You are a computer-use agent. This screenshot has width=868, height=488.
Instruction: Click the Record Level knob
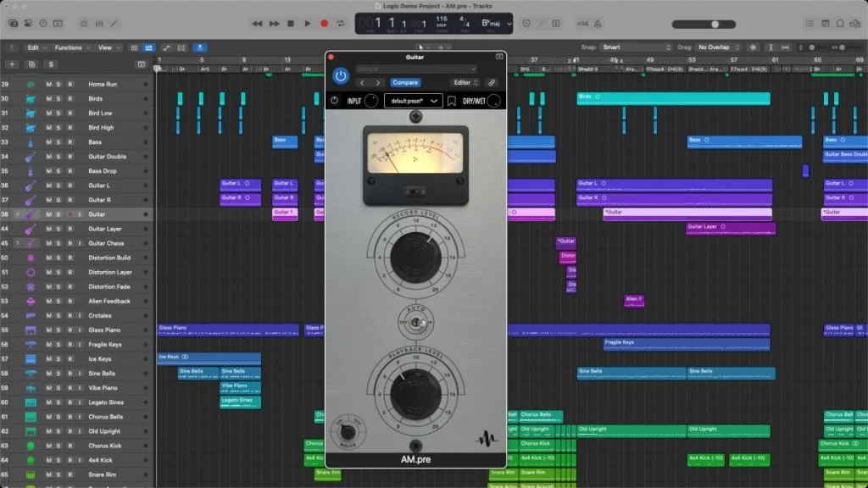(x=415, y=258)
